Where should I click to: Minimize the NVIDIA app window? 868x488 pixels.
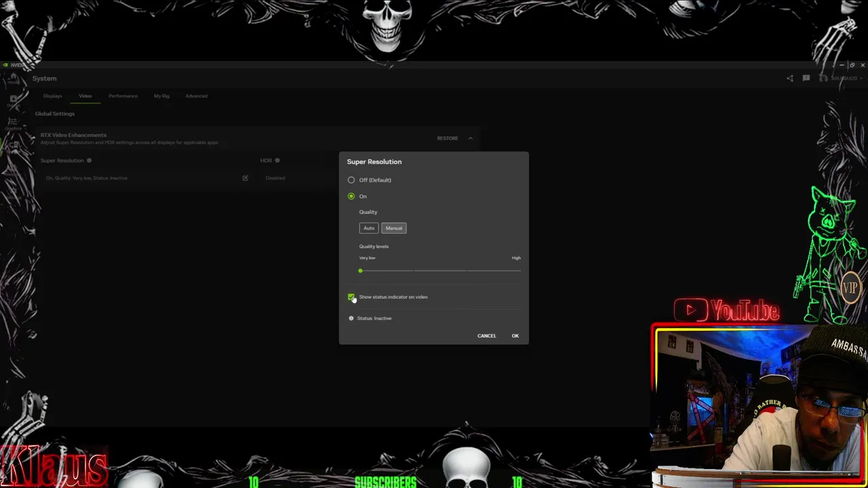pyautogui.click(x=842, y=65)
